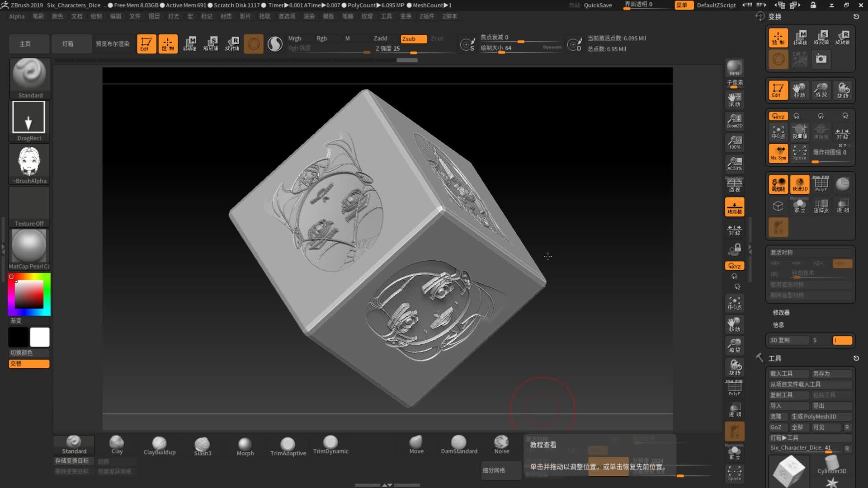The width and height of the screenshot is (868, 488).
Task: Toggle the Zsub mode
Action: tap(413, 38)
